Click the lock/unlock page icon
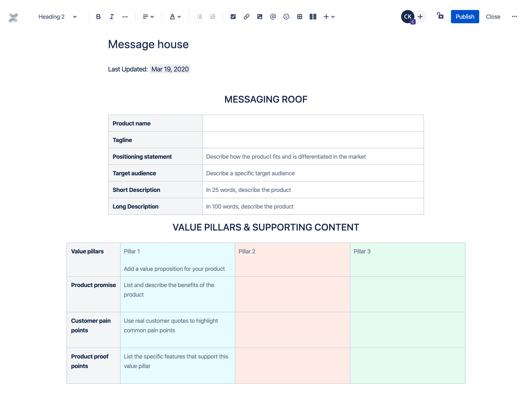This screenshot has height=410, width=532. tap(440, 16)
